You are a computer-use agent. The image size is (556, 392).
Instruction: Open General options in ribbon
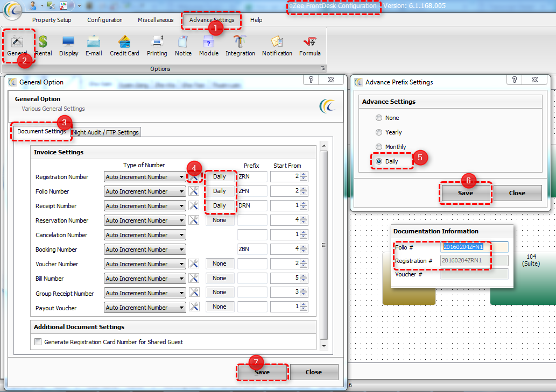coord(17,46)
